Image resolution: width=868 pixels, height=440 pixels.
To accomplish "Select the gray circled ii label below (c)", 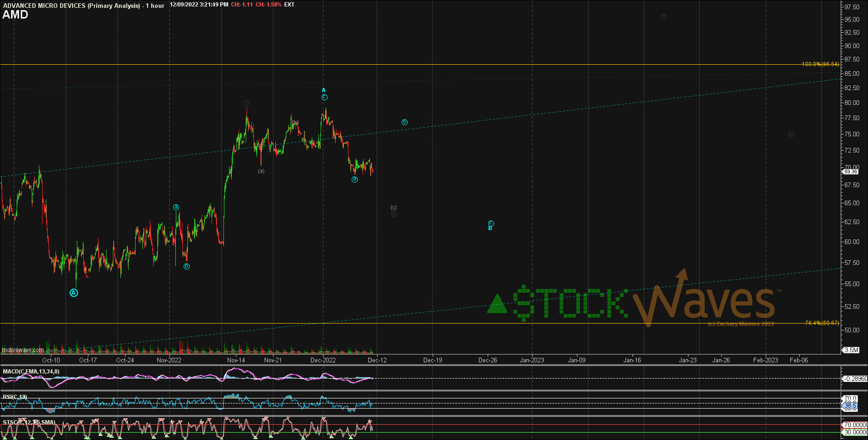I will 394,214.
